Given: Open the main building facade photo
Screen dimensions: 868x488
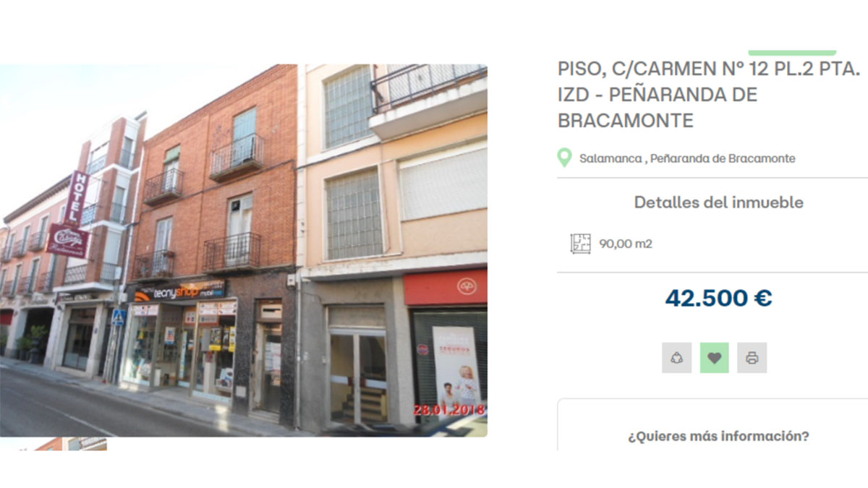Looking at the screenshot, I should [x=244, y=250].
